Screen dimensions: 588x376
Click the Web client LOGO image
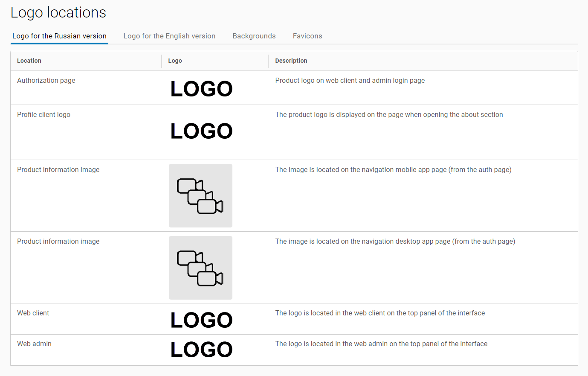point(201,320)
